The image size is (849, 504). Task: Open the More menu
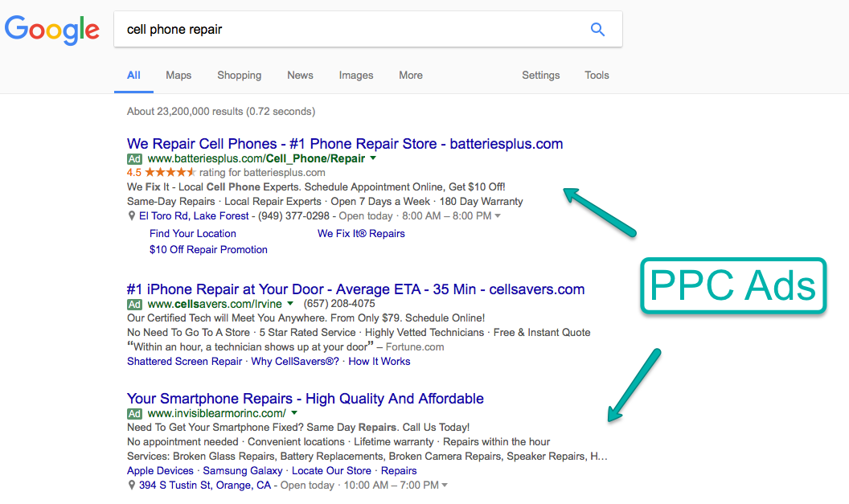410,76
